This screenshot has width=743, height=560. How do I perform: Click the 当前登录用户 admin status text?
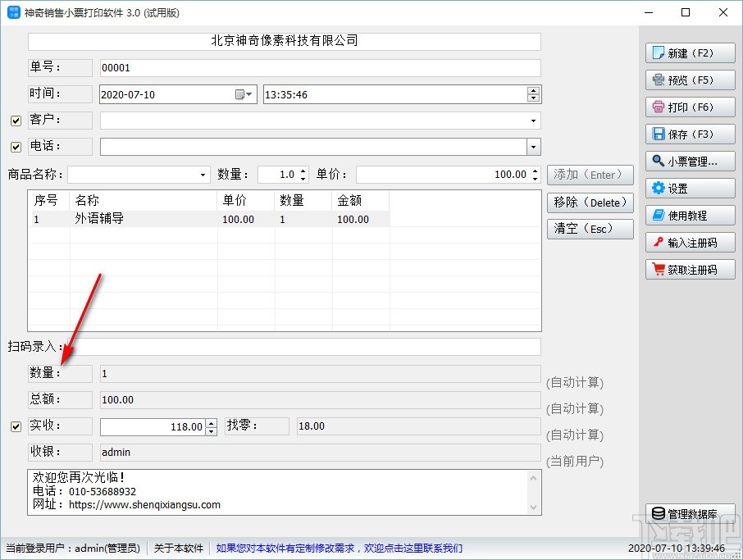pyautogui.click(x=73, y=549)
